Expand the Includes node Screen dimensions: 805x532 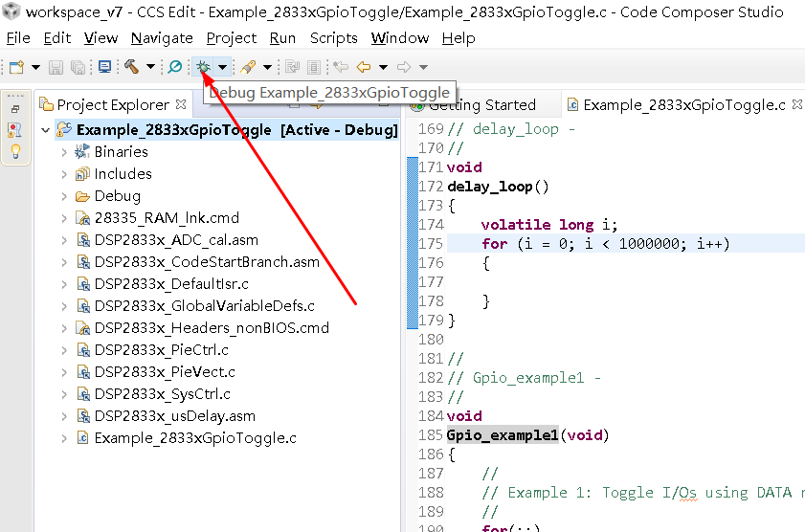tap(64, 174)
